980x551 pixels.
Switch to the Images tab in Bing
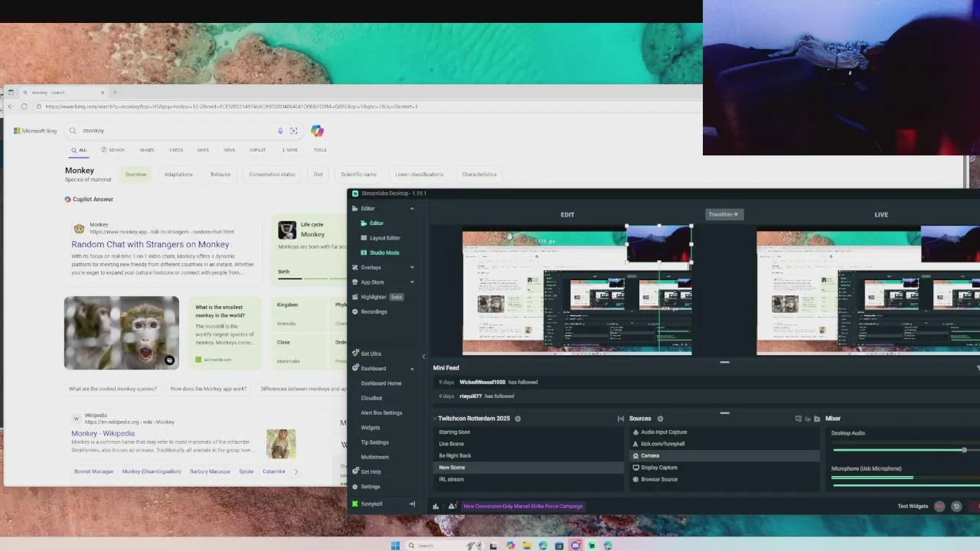point(146,150)
